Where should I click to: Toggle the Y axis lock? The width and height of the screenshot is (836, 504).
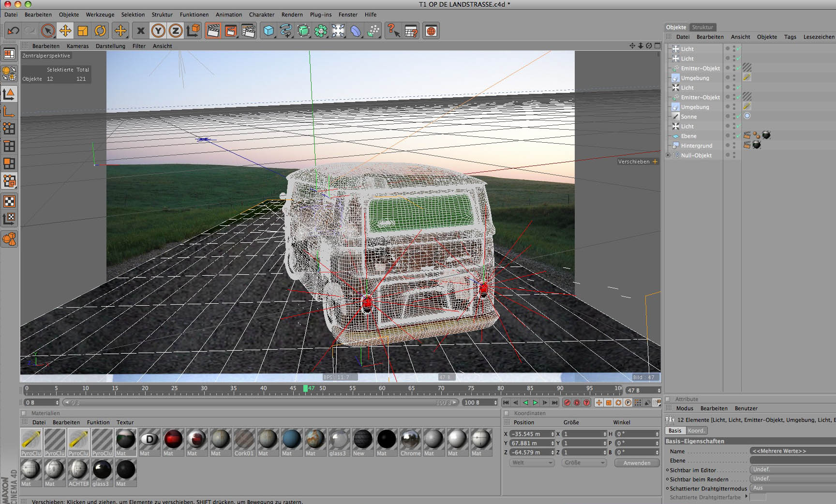click(158, 31)
